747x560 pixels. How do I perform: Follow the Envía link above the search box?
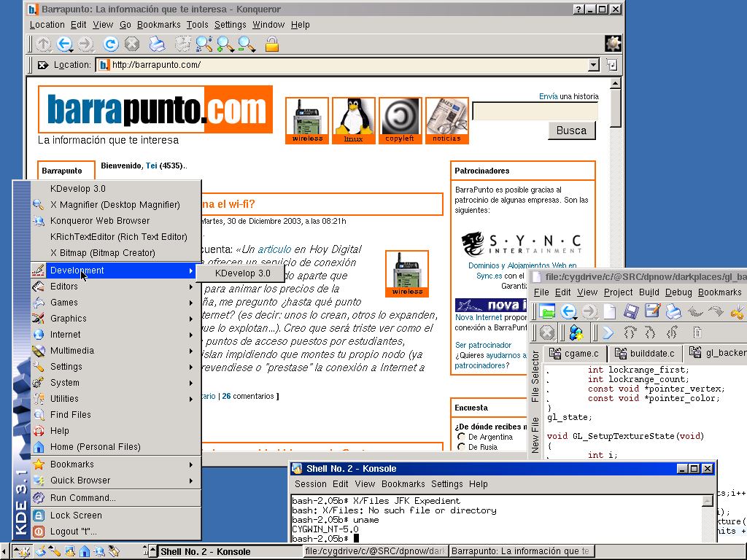(549, 96)
